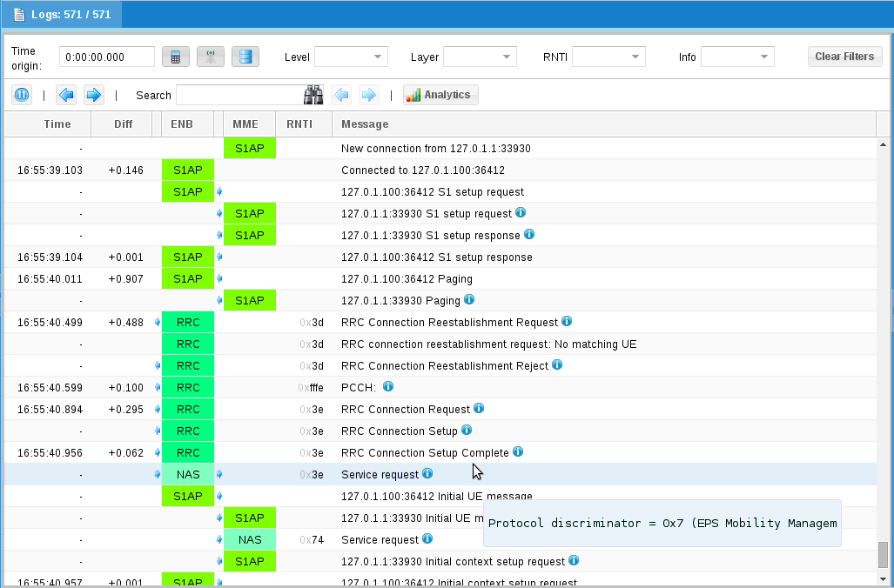Navigate back using the left blue arrow icon
The width and height of the screenshot is (894, 588).
point(66,95)
